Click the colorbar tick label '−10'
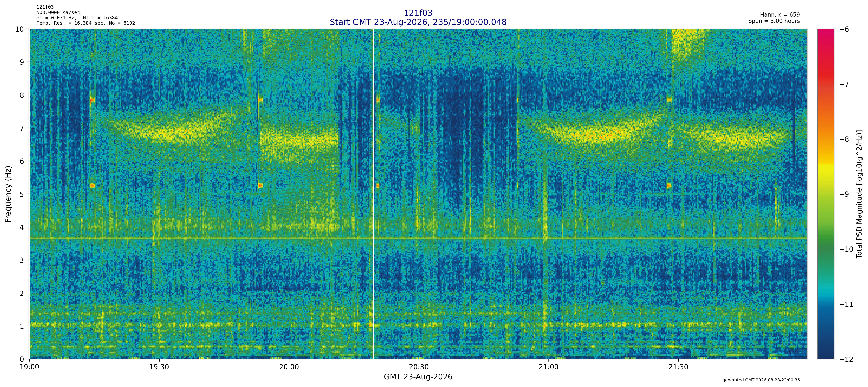 846,249
